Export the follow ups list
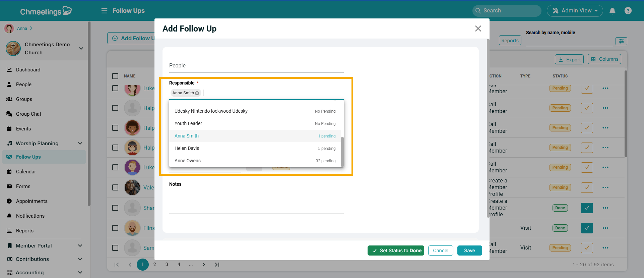The width and height of the screenshot is (644, 278). click(x=569, y=59)
